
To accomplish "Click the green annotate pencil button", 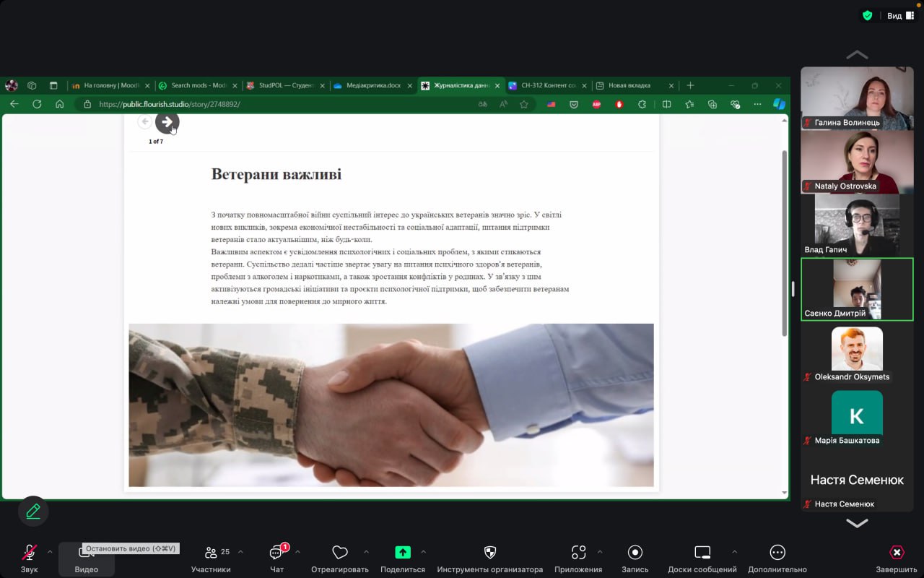I will [33, 512].
